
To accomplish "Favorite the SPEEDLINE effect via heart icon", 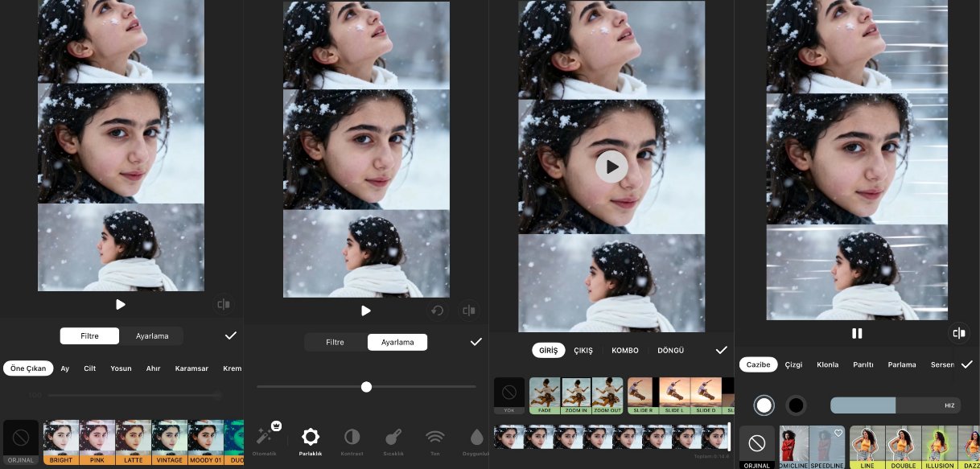I will tap(838, 434).
